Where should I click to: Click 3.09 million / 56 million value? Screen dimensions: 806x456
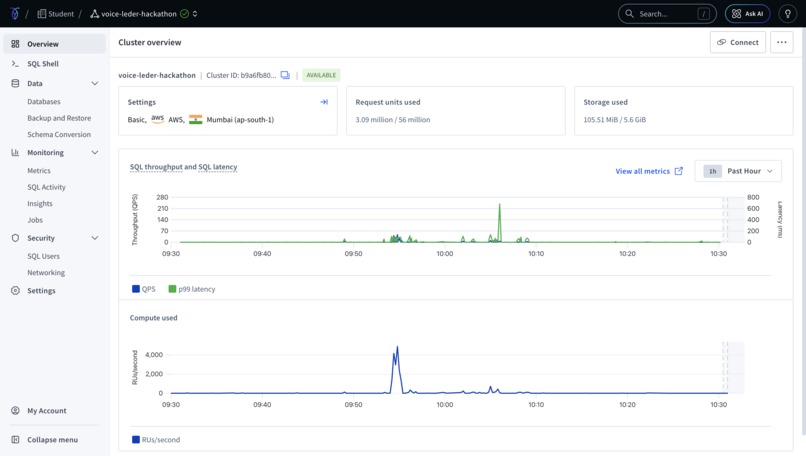[x=393, y=120]
